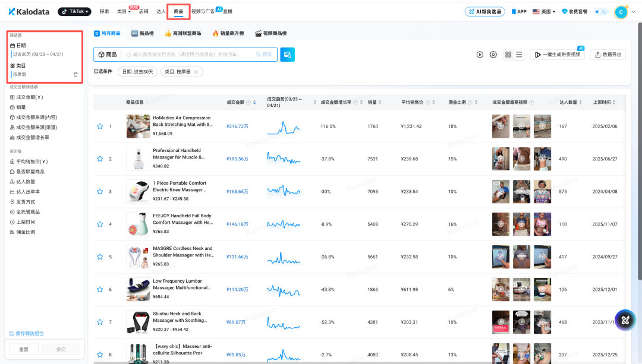The image size is (642, 364).
Task: Open the table settings gear icon
Action: point(493,54)
